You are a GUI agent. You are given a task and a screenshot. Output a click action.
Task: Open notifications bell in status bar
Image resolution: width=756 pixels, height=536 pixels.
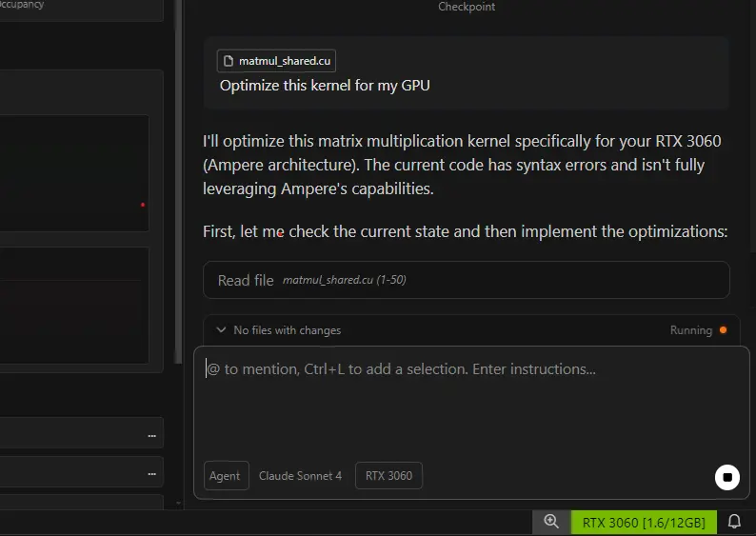[x=734, y=522]
